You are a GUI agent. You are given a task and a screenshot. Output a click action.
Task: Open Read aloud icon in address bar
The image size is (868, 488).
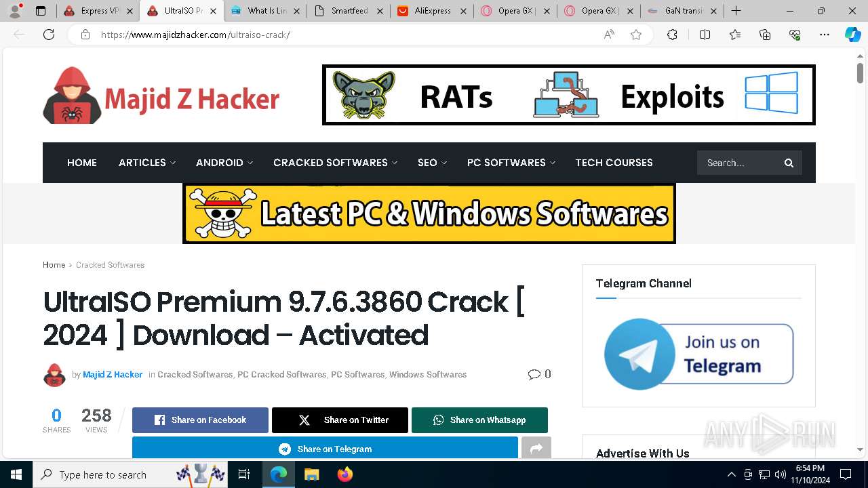pos(609,35)
